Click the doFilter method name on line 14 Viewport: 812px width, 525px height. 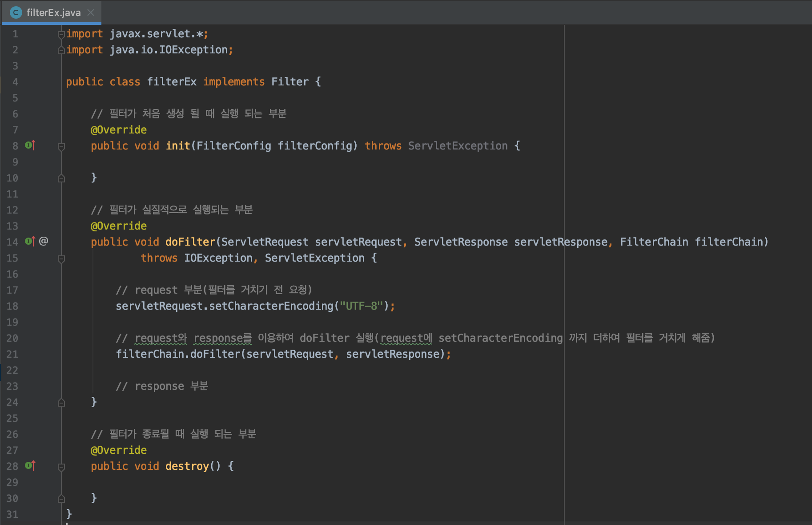click(190, 242)
